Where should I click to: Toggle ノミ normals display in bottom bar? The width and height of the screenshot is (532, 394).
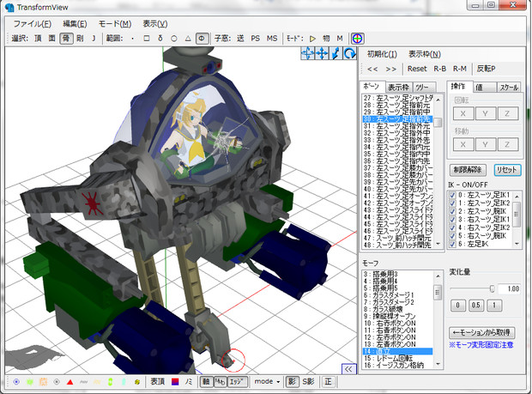point(189,382)
